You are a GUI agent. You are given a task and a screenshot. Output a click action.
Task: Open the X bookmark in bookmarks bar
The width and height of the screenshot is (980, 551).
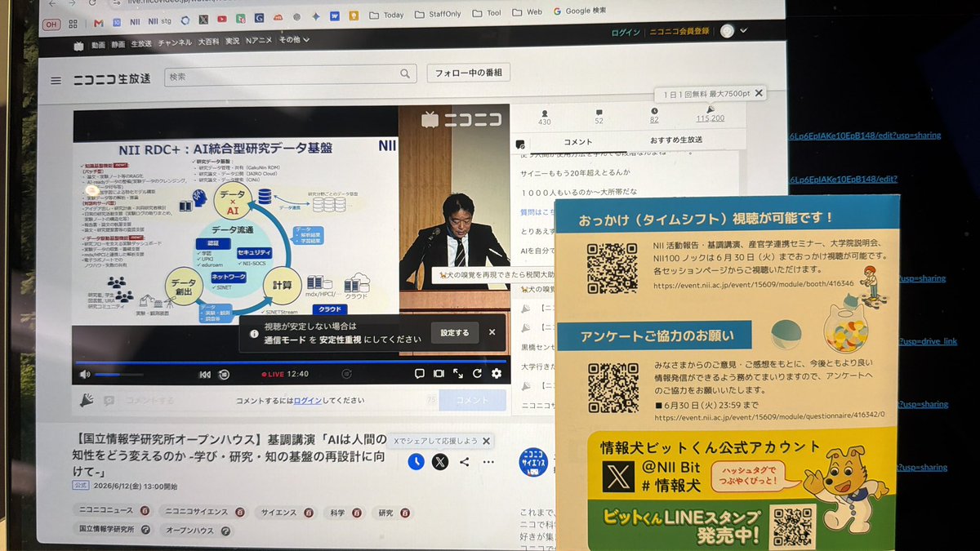(203, 20)
